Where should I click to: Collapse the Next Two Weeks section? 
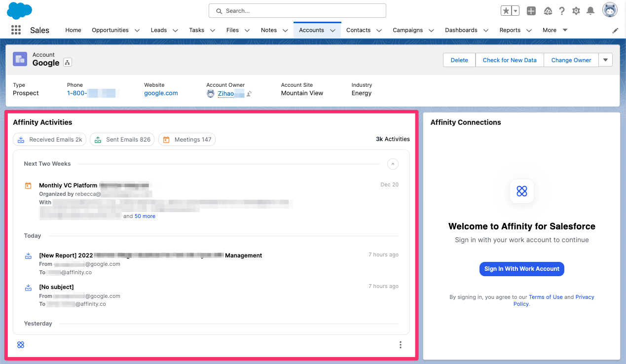[x=393, y=164]
